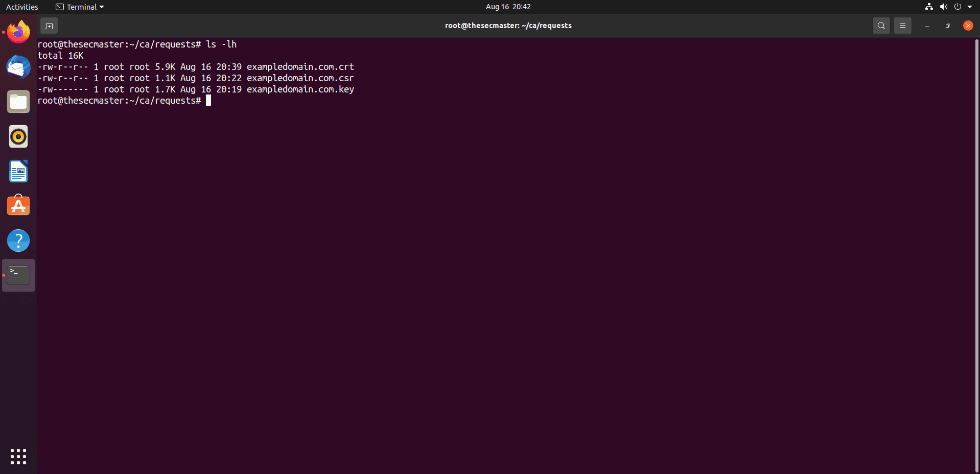The image size is (980, 474).
Task: Launch Thunderbird mail from the dock
Action: pos(18,67)
